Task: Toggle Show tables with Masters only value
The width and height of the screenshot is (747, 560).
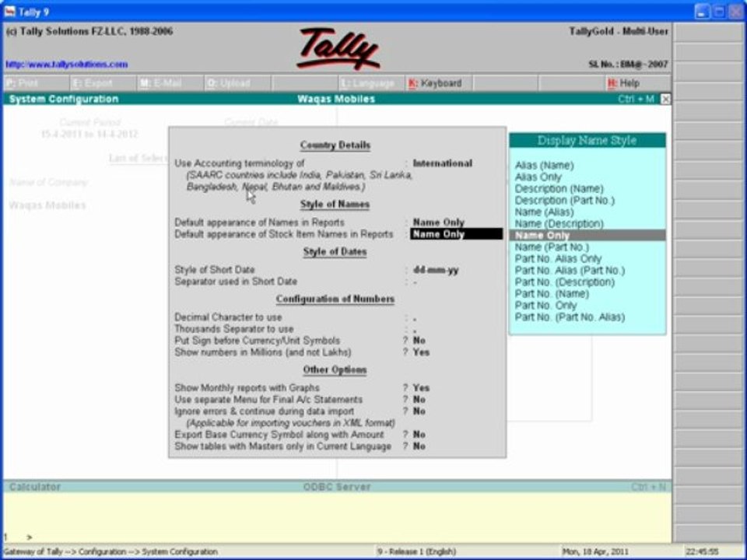Action: (419, 446)
